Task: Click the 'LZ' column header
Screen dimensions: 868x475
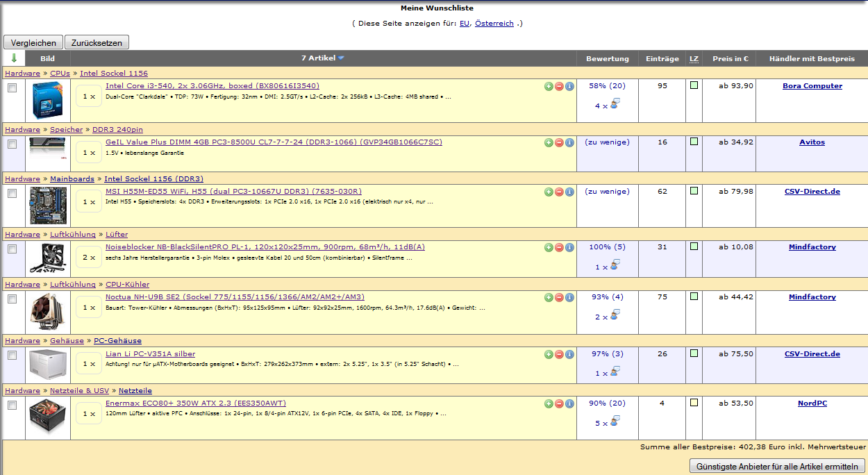Action: tap(694, 59)
